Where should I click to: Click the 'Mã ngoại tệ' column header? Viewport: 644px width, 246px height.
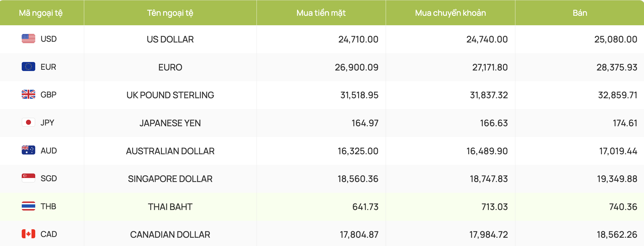coord(41,13)
